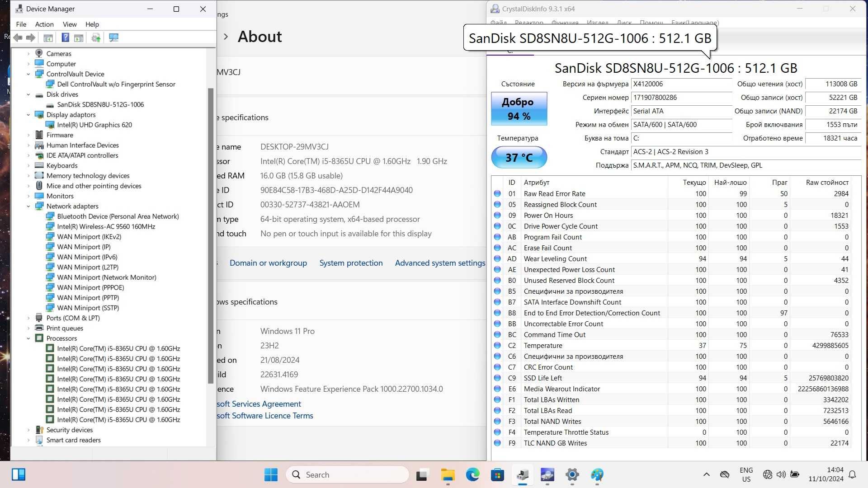Expand the Ports (COM & LPT) node
Screen dimensions: 868x488
click(x=28, y=318)
